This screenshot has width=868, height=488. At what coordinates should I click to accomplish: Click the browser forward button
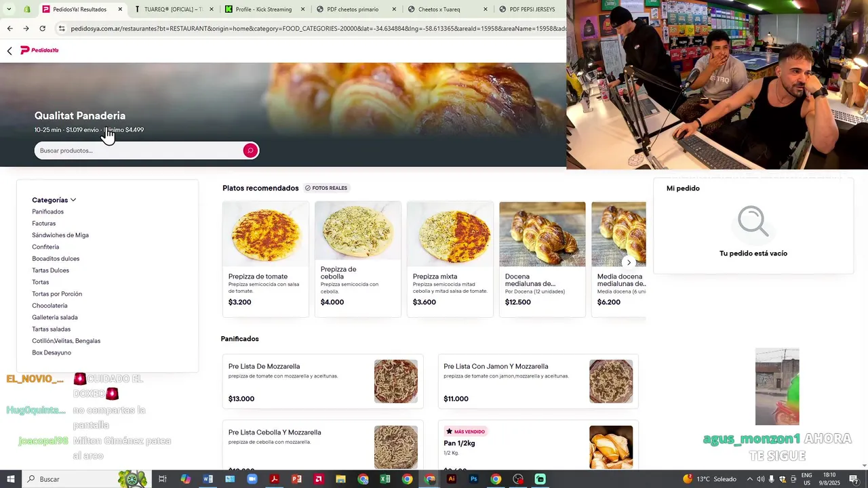click(26, 28)
